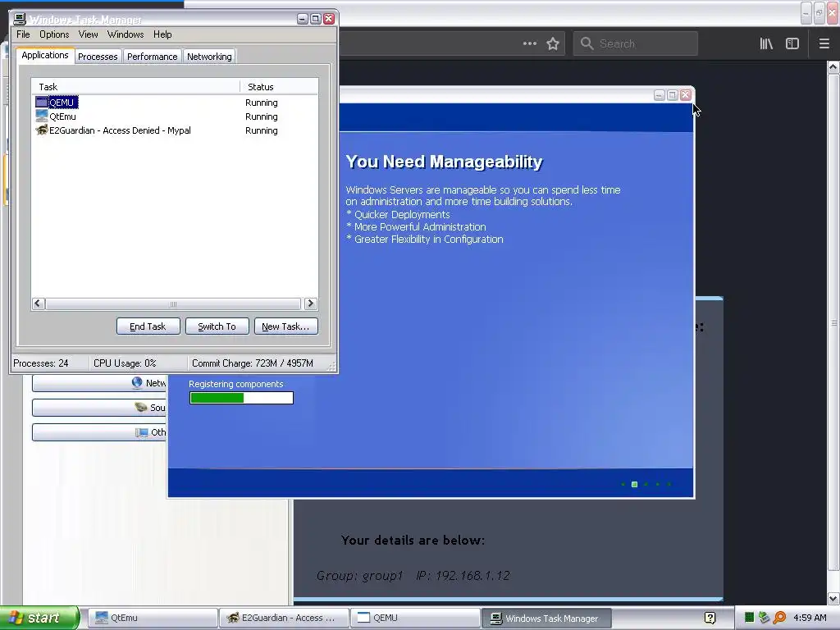Switch to the Performance tab
Image resolution: width=840 pixels, height=630 pixels.
tap(152, 57)
